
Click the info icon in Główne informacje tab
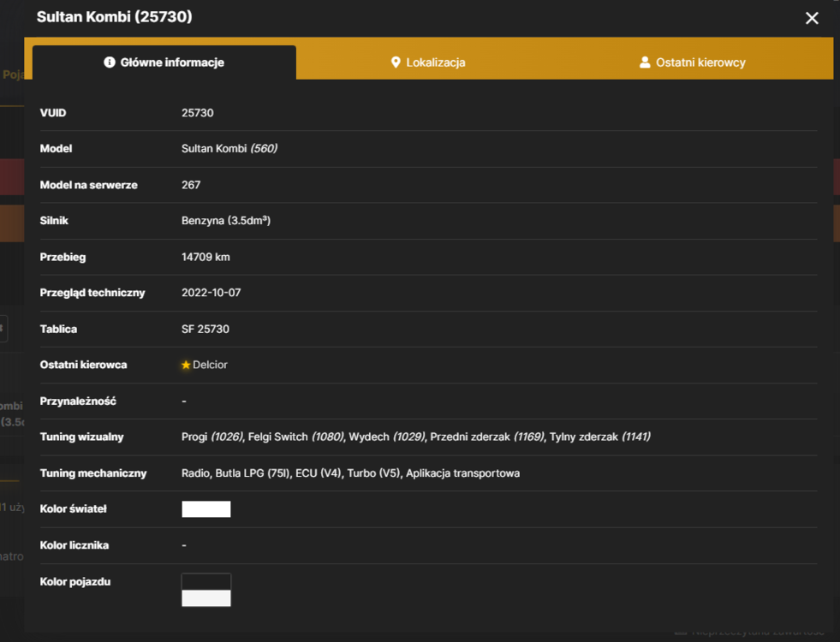tap(110, 62)
